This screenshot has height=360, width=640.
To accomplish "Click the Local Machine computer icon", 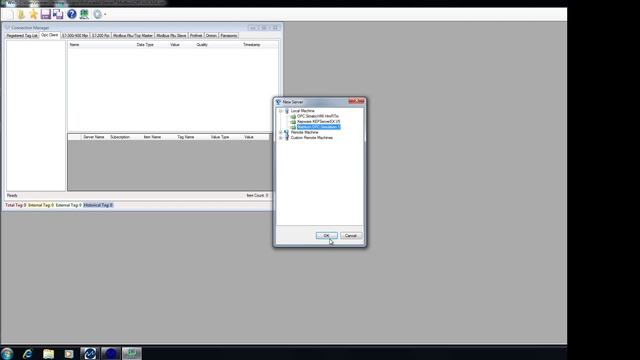I will (x=287, y=111).
